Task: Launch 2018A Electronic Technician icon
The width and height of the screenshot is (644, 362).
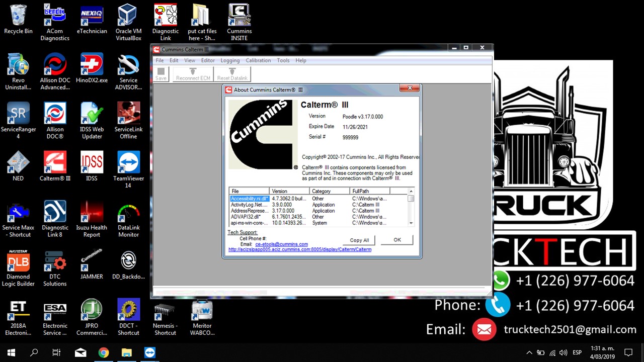Action: point(18,317)
